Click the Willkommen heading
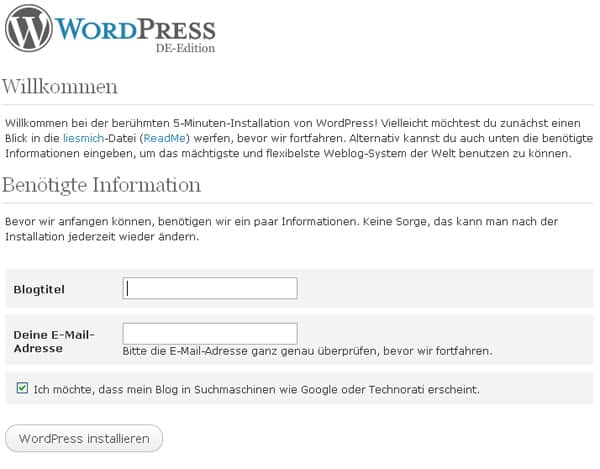Image resolution: width=600 pixels, height=469 pixels. click(60, 86)
